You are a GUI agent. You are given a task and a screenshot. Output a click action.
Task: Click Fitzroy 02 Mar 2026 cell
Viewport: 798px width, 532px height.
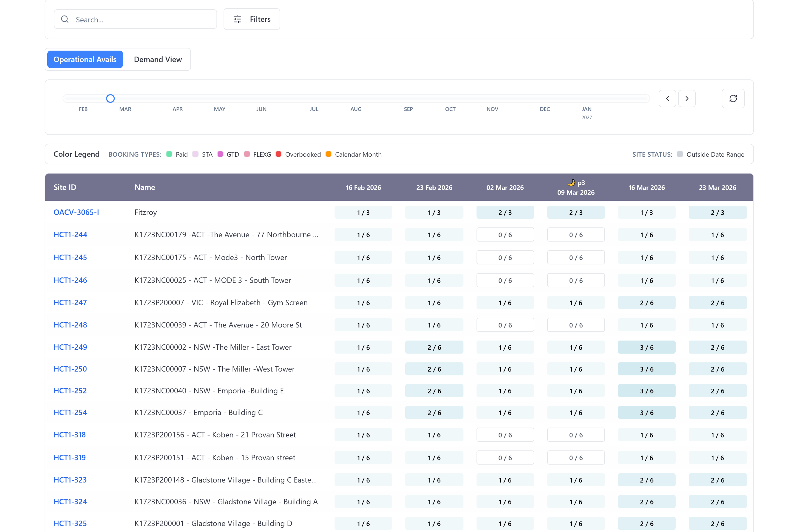(505, 212)
